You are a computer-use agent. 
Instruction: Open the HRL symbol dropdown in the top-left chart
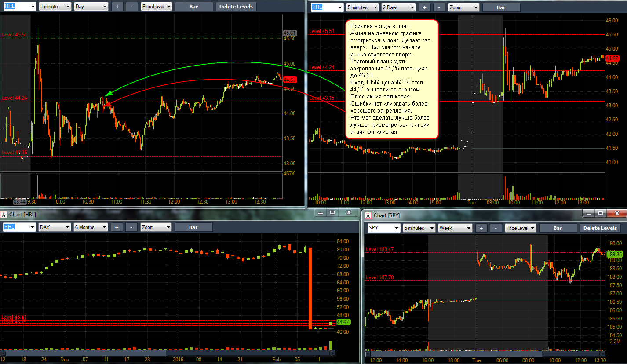tap(19, 7)
